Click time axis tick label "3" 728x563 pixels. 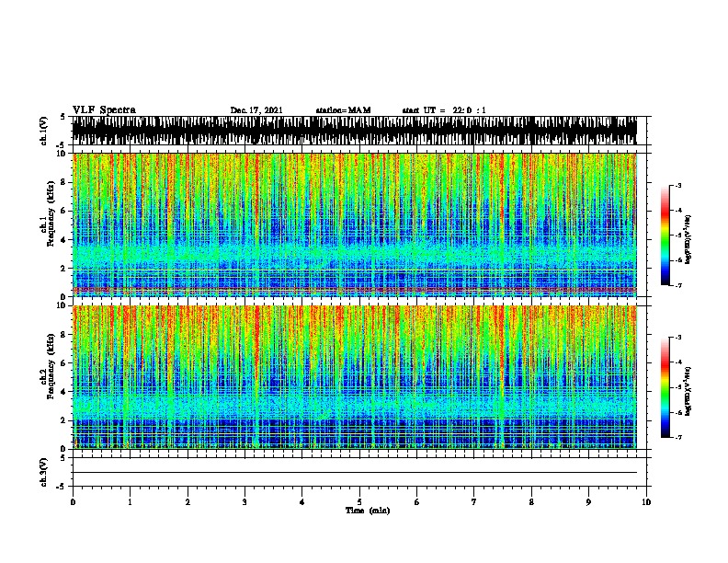coord(245,502)
